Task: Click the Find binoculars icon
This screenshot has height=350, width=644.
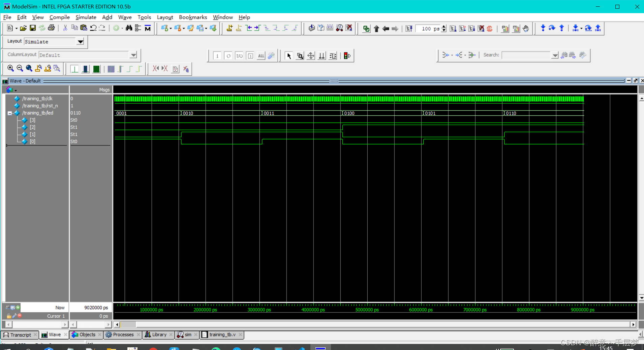Action: point(129,28)
